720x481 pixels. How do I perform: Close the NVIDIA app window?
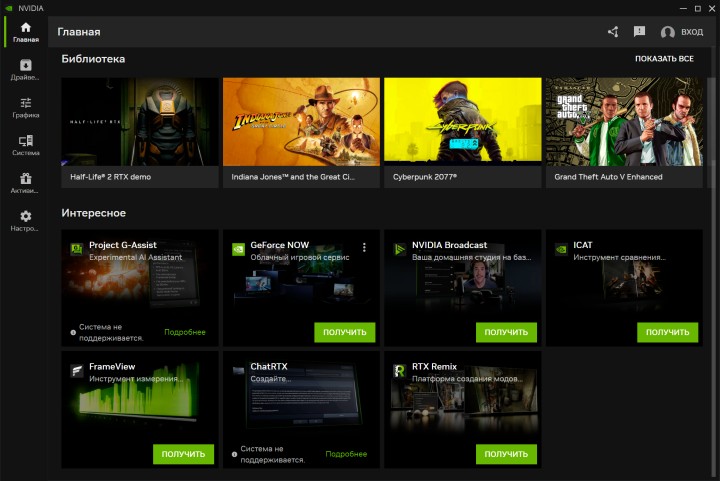coord(712,8)
